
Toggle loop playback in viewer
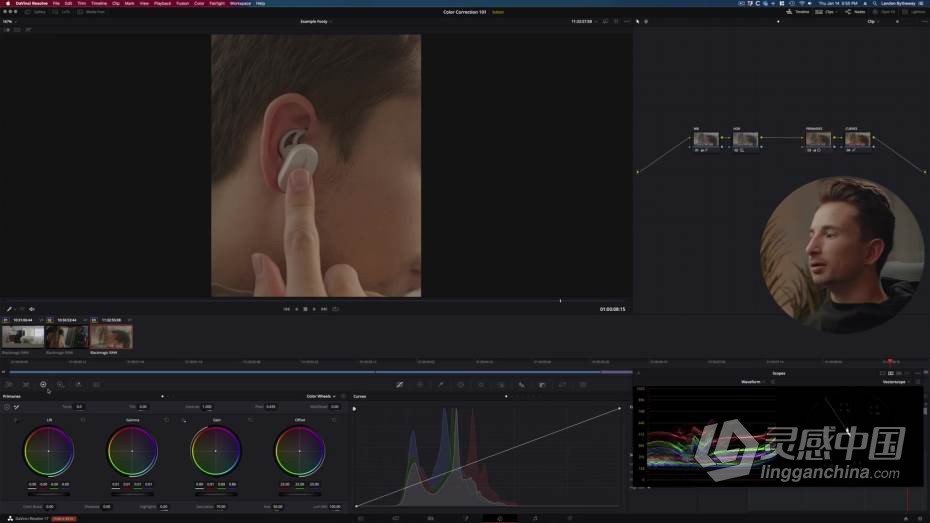pyautogui.click(x=336, y=309)
